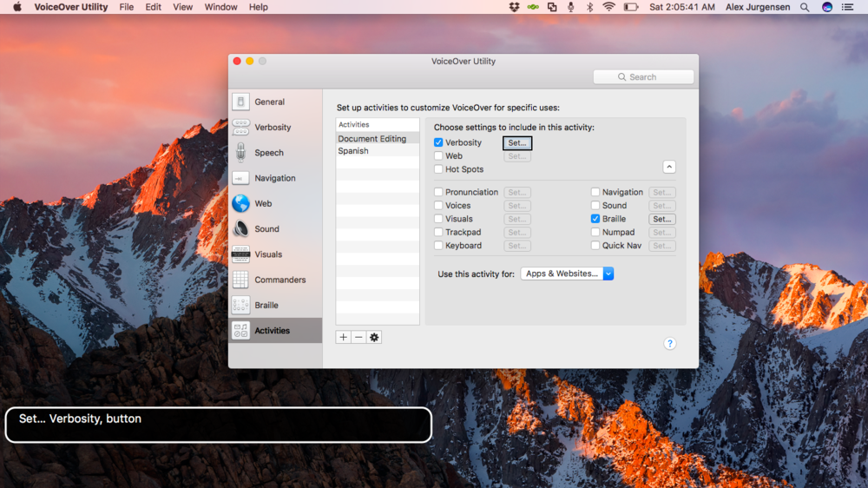Open the General category in sidebar
This screenshot has height=488, width=868.
pyautogui.click(x=275, y=102)
